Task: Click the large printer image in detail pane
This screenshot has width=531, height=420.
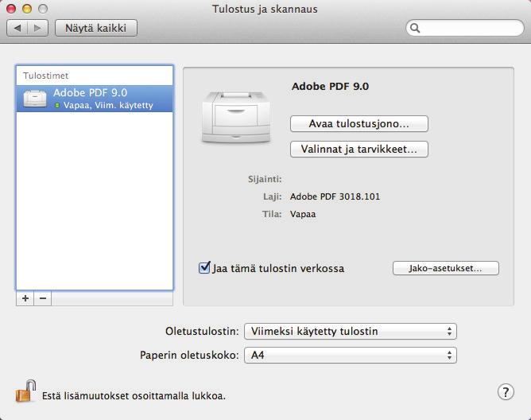Action: click(236, 117)
